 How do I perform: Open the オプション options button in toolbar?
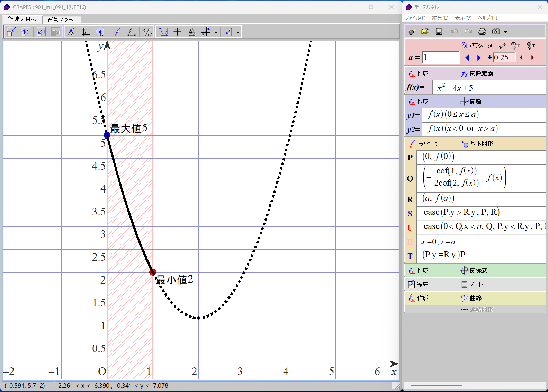tap(147, 32)
